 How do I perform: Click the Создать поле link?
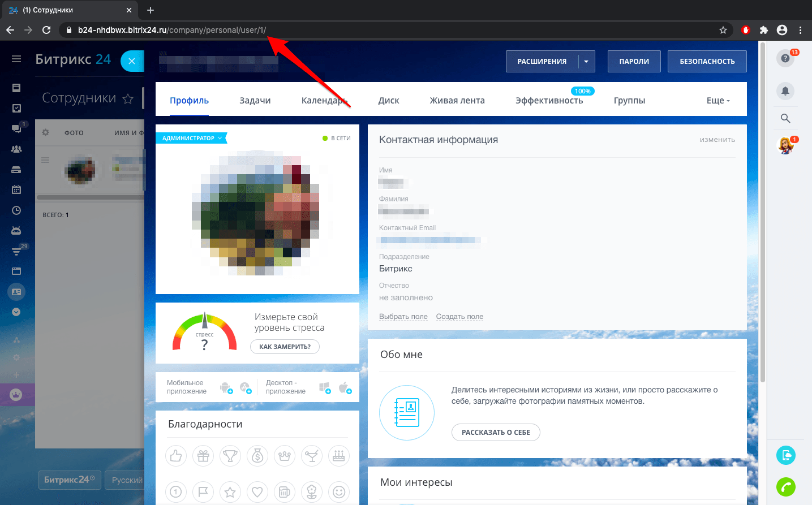click(459, 317)
